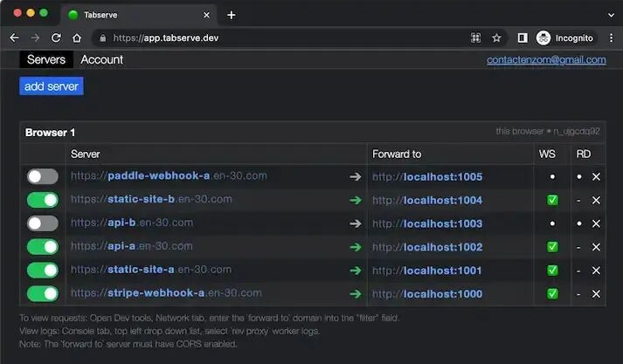Click the Browser 1 group title
This screenshot has width=623, height=364.
[x=50, y=133]
